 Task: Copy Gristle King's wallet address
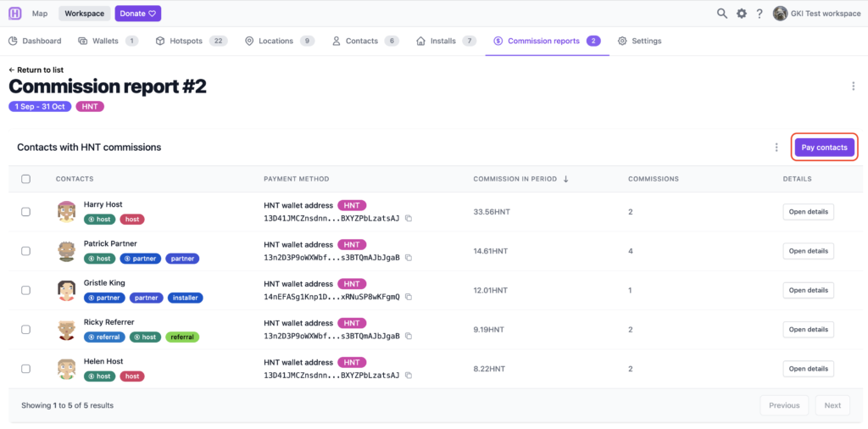[409, 298]
